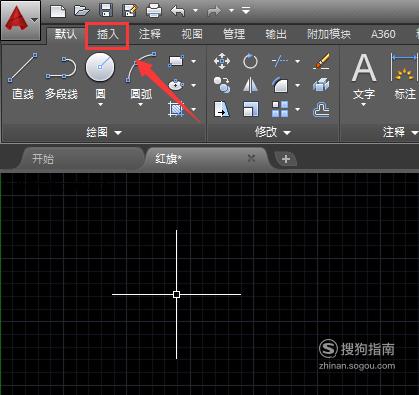The width and height of the screenshot is (419, 395).
Task: Undo the last action
Action: (178, 11)
